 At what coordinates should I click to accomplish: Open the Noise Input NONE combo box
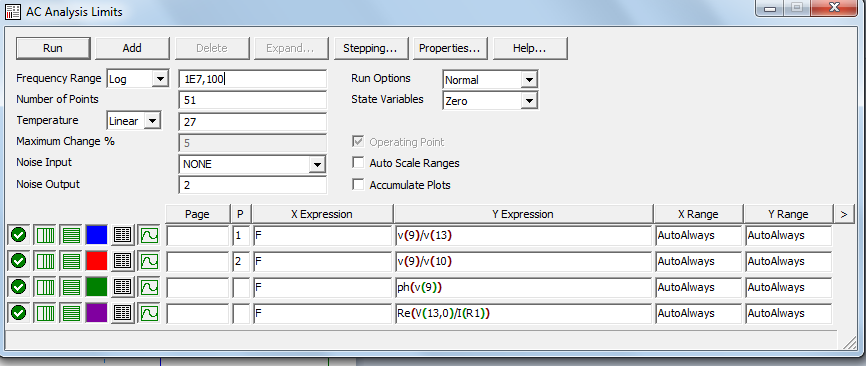[x=252, y=164]
